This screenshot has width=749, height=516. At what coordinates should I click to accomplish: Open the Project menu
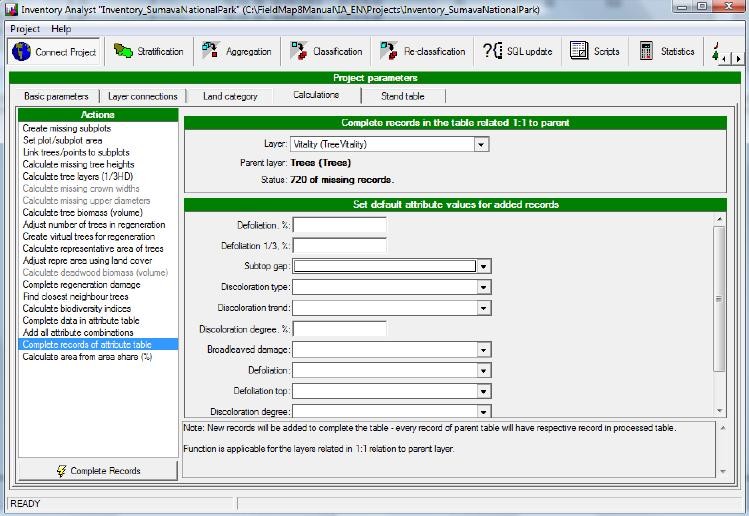pyautogui.click(x=25, y=29)
